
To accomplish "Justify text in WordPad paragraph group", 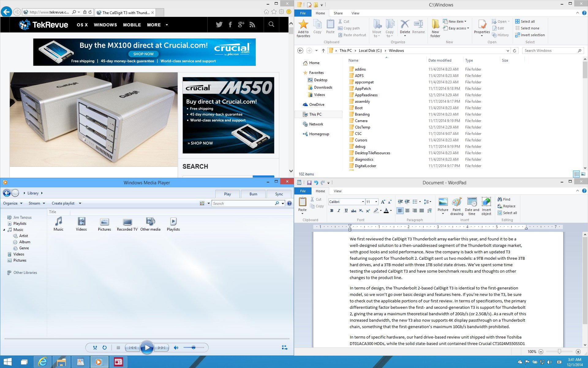I will [422, 211].
